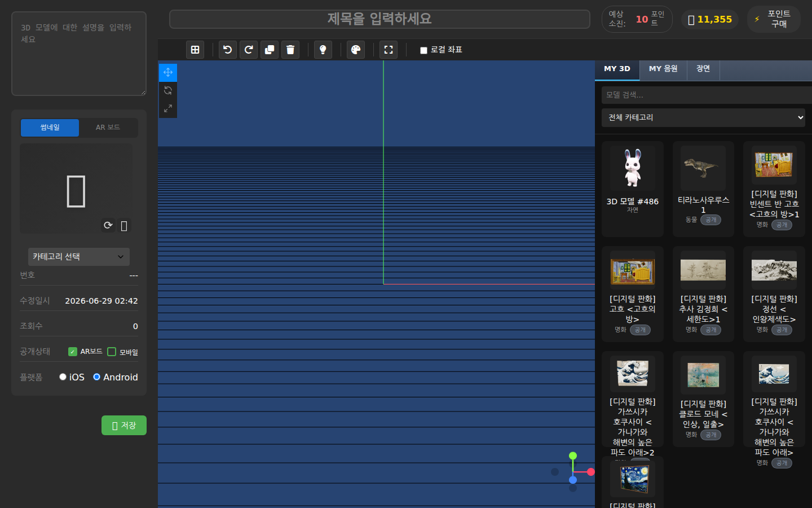Select the rotate transform tool

[168, 90]
